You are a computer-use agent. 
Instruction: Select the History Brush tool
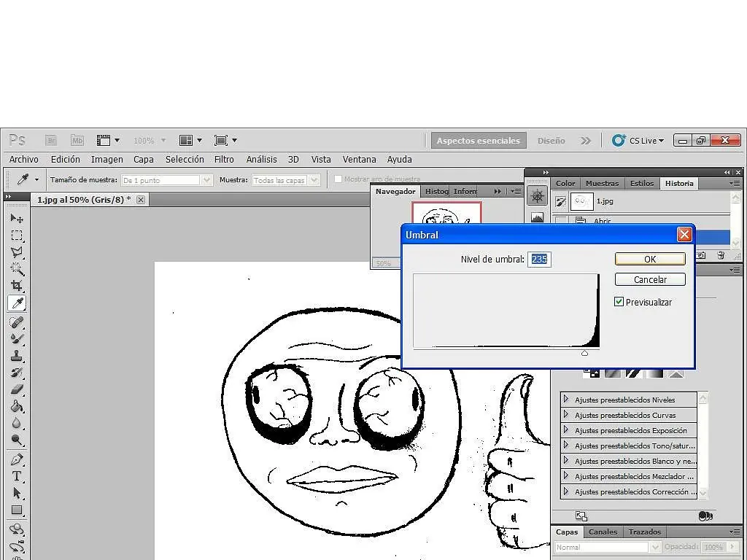17,373
